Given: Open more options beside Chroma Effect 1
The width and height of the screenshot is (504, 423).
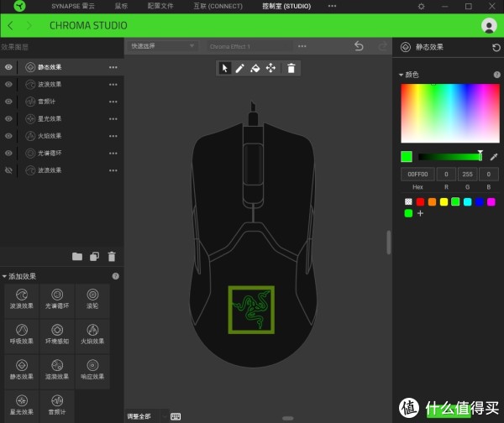Looking at the screenshot, I should [302, 46].
